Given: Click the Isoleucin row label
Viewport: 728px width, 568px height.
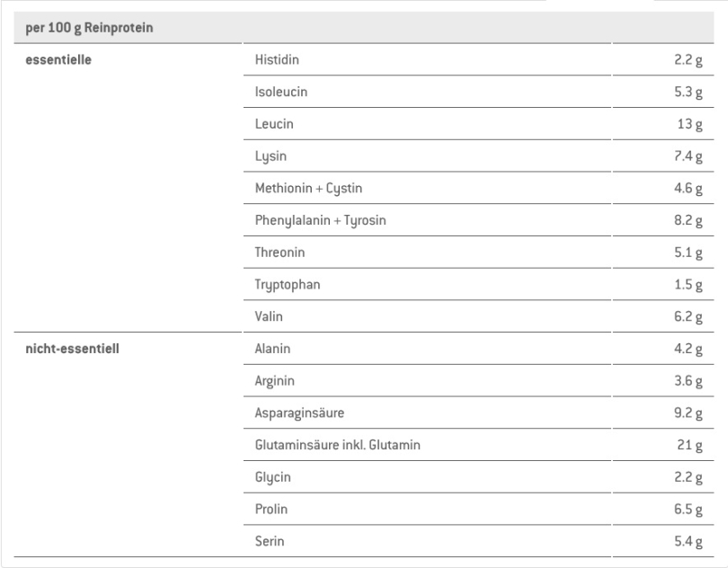Looking at the screenshot, I should point(281,92).
